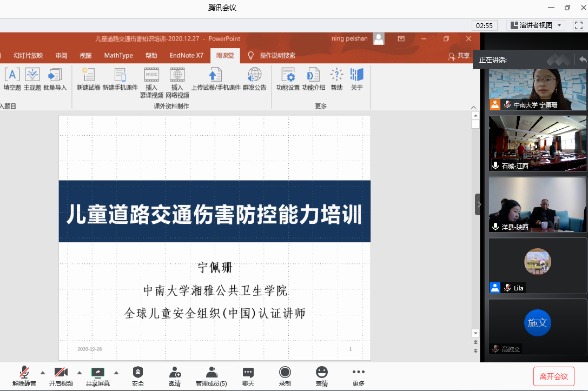588x391 pixels.
Task: Click the 批量导入 icon
Action: coord(55,76)
